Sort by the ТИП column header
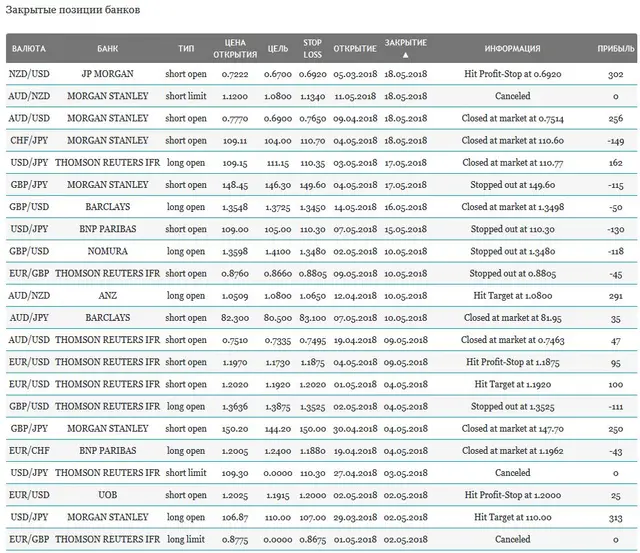 186,49
